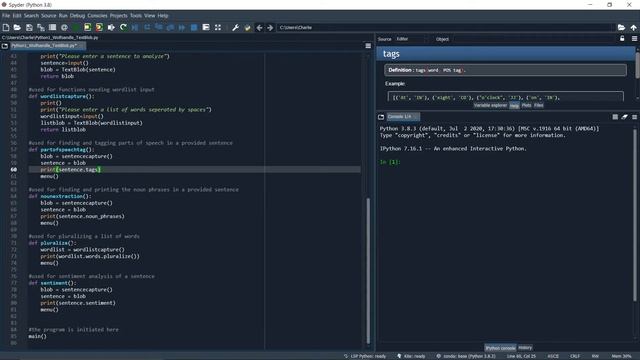Click the debug step-into icon

click(159, 27)
